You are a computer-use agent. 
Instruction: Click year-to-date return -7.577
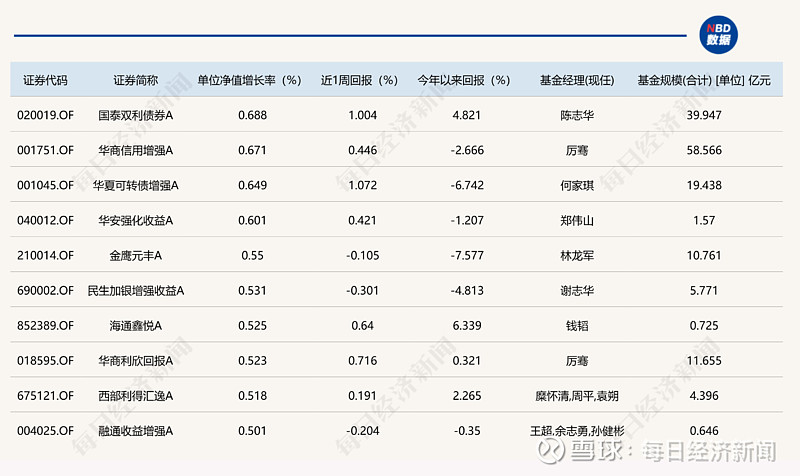pos(467,256)
